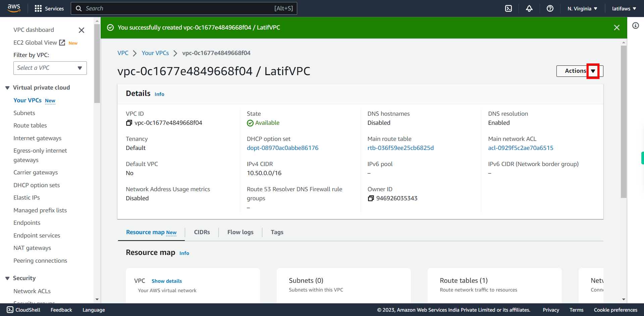Click Show details in VPC card
This screenshot has height=316, width=644.
pyautogui.click(x=167, y=281)
